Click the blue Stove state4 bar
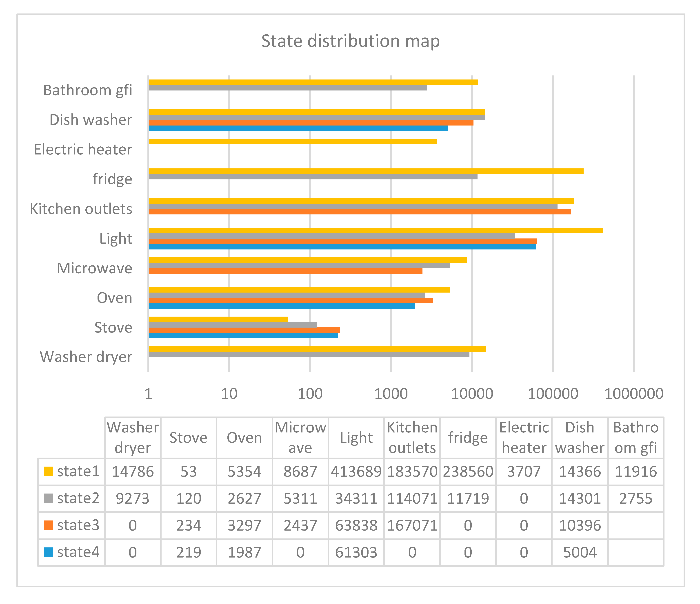 click(243, 336)
